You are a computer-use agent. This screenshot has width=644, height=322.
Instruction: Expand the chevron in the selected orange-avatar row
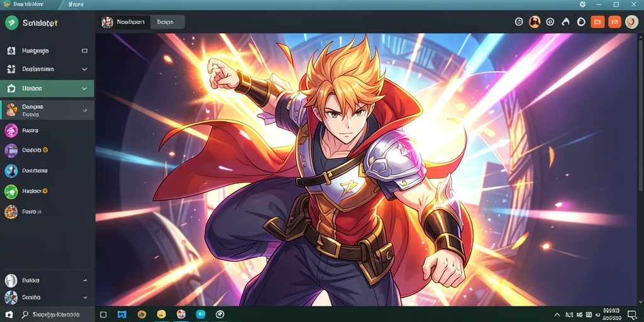click(x=85, y=110)
